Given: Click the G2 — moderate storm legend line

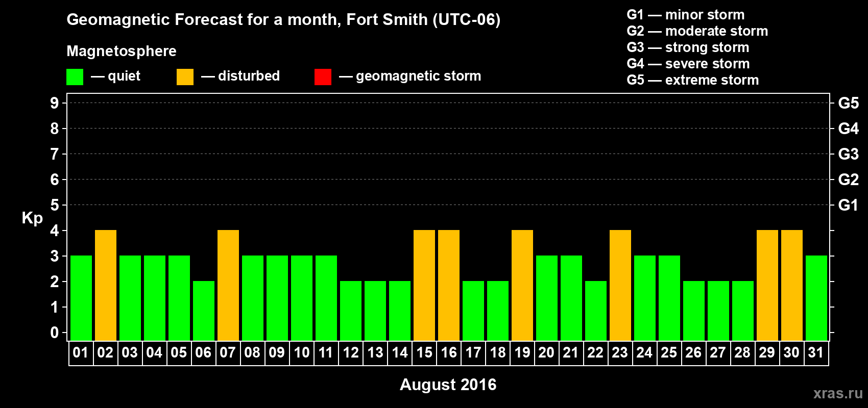Looking at the screenshot, I should point(697,31).
